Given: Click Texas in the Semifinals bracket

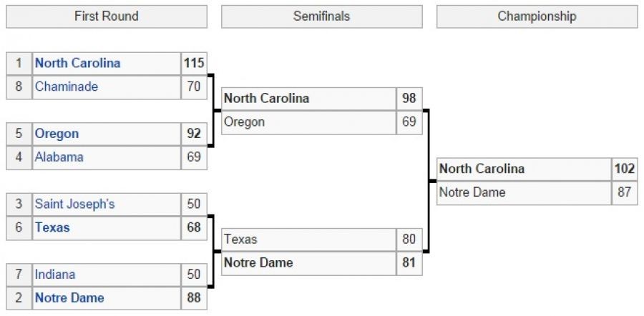Looking at the screenshot, I should 240,240.
